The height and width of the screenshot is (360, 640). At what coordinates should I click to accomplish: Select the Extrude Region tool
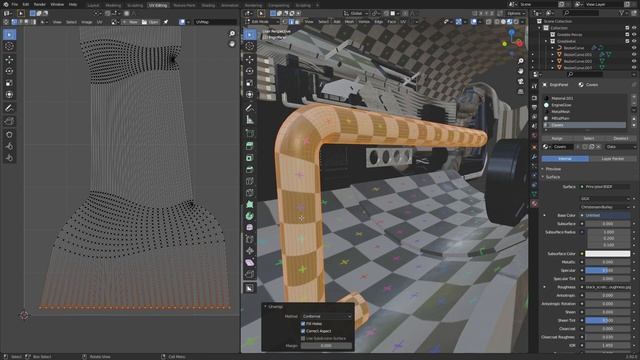(x=249, y=146)
